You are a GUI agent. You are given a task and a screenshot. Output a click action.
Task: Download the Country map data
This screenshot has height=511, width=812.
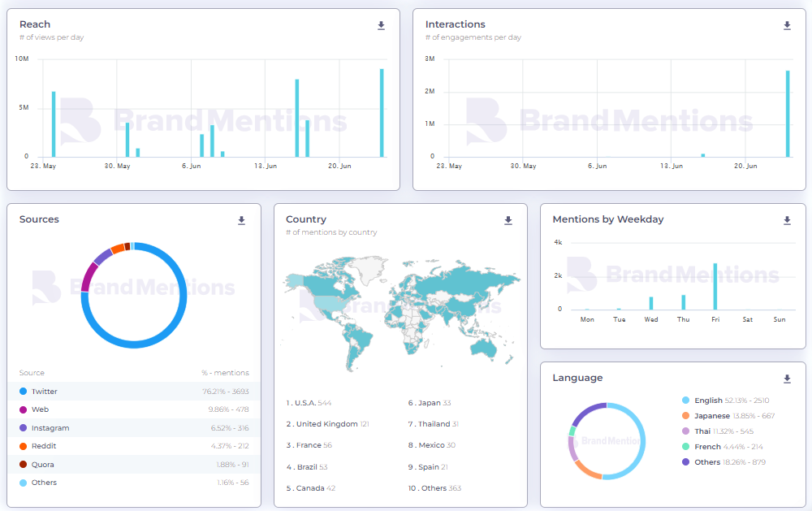(x=508, y=221)
